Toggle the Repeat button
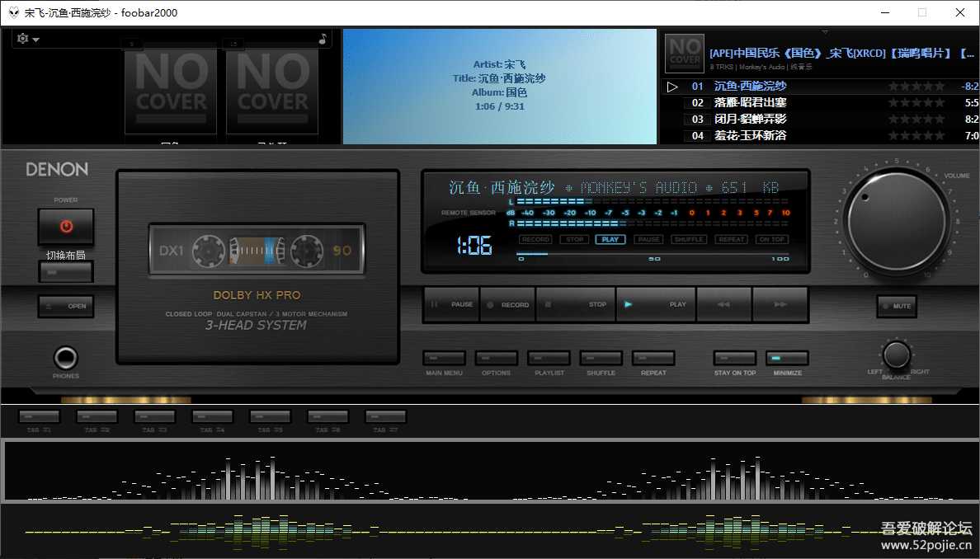This screenshot has width=980, height=559. (x=653, y=358)
